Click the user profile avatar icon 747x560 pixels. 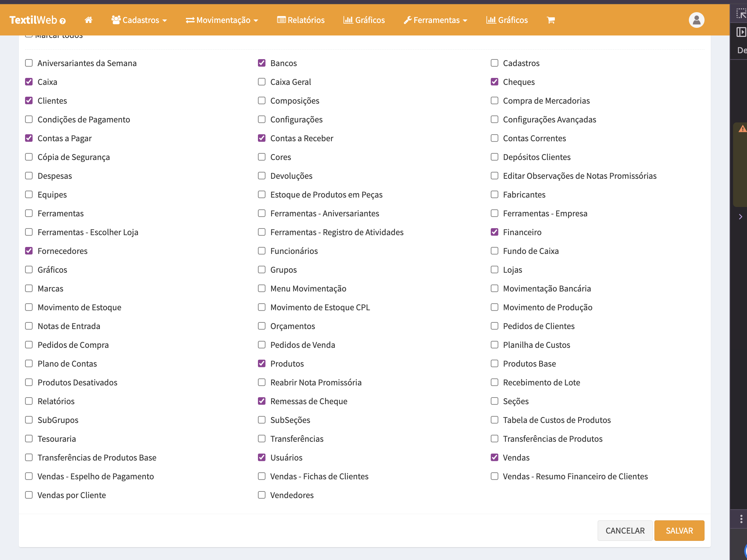(x=696, y=20)
